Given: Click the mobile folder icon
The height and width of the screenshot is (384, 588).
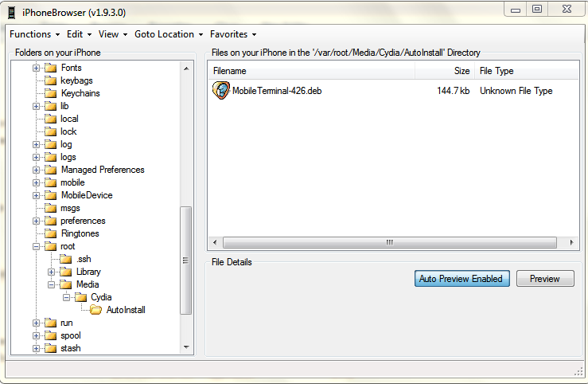Looking at the screenshot, I should pos(50,182).
